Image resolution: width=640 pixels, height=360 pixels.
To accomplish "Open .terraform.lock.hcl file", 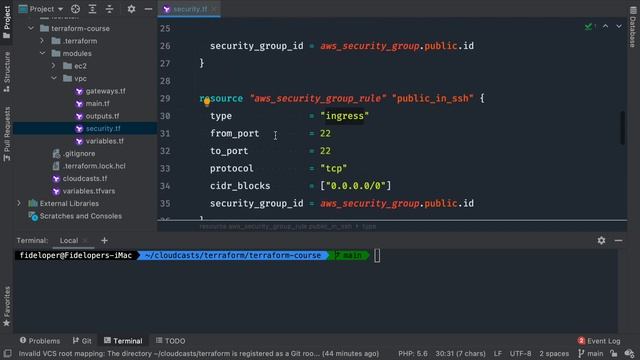I will pos(94,166).
